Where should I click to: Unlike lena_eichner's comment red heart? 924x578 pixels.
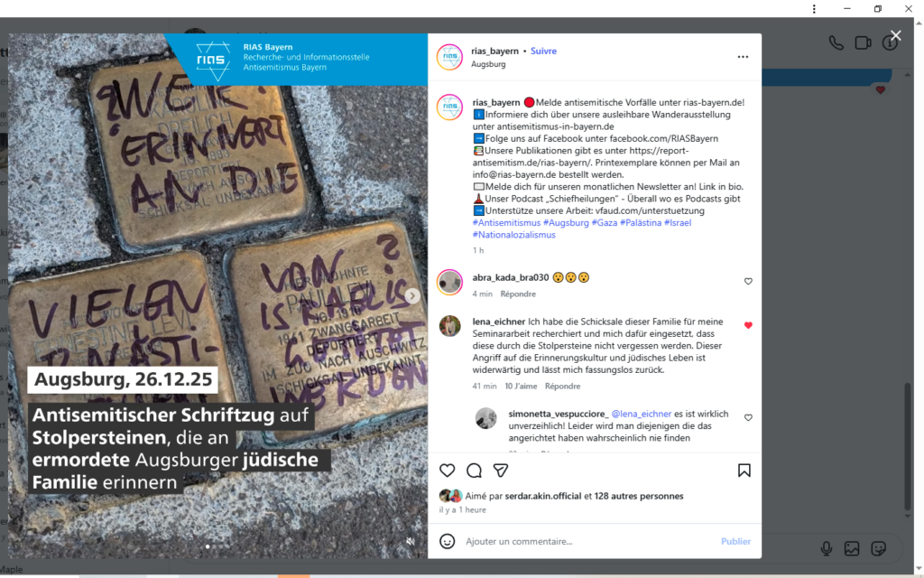click(748, 325)
